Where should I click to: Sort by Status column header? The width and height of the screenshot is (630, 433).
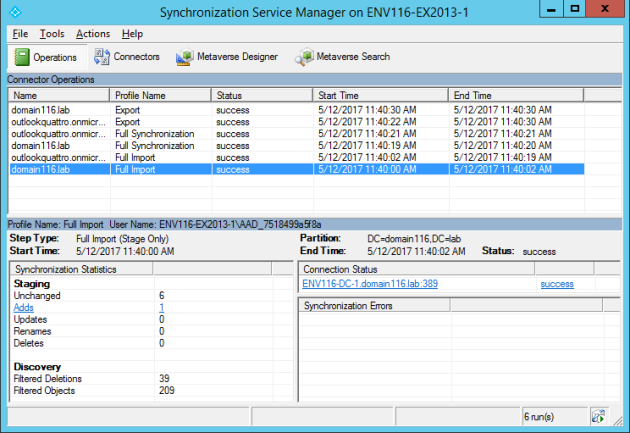click(262, 96)
